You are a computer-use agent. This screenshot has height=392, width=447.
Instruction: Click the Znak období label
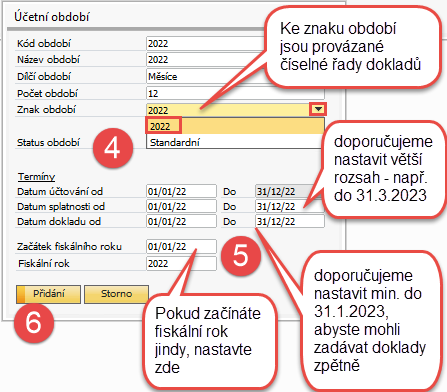(46, 109)
